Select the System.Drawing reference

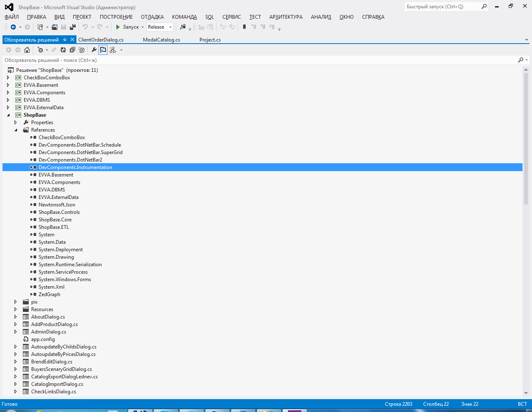56,257
